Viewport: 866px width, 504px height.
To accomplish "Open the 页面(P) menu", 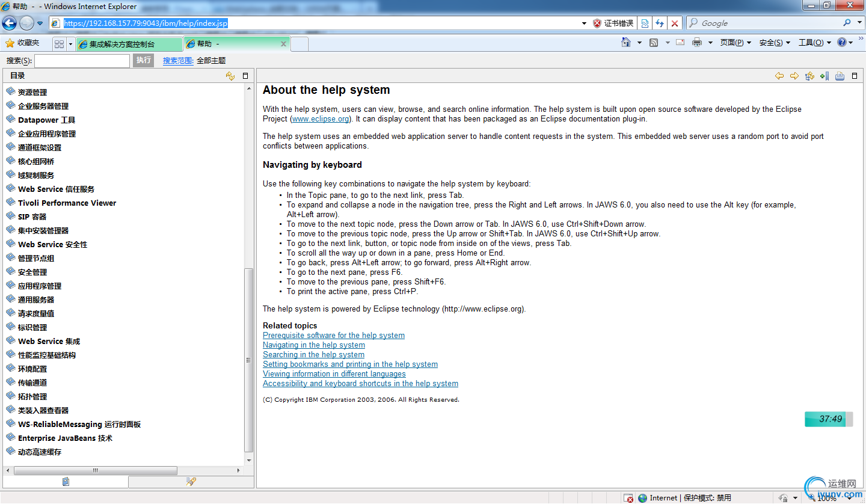I will pyautogui.click(x=735, y=43).
